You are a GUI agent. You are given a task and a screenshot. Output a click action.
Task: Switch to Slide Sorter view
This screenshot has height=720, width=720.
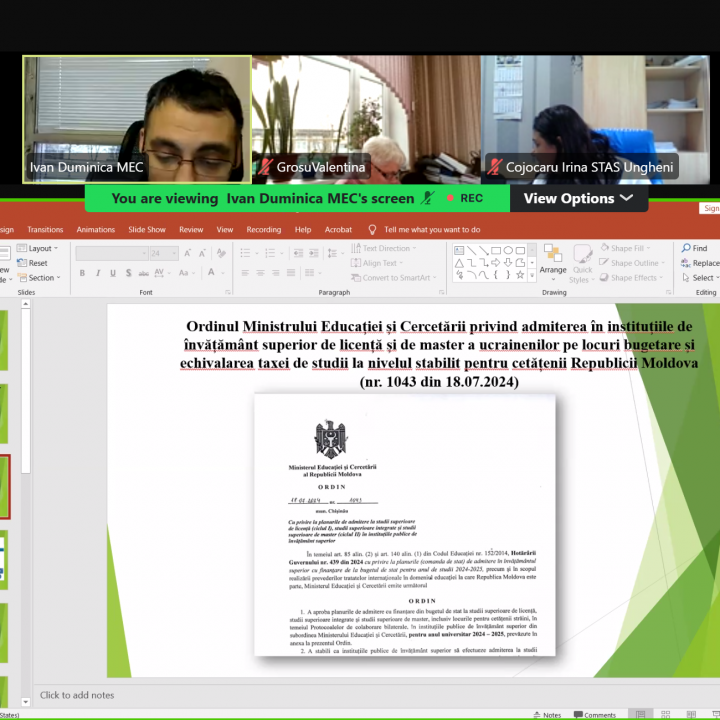tap(664, 714)
